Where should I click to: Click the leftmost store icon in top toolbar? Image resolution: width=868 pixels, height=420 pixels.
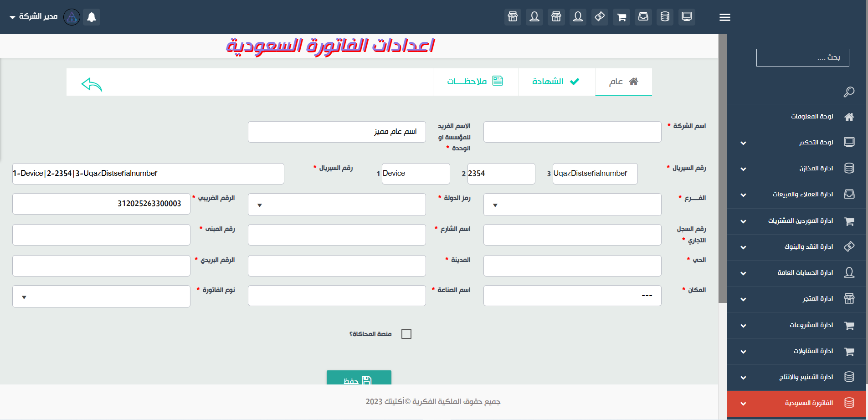tap(513, 17)
